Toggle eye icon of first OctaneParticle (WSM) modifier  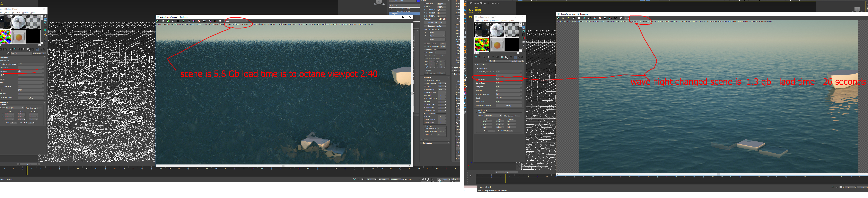[391, 9]
